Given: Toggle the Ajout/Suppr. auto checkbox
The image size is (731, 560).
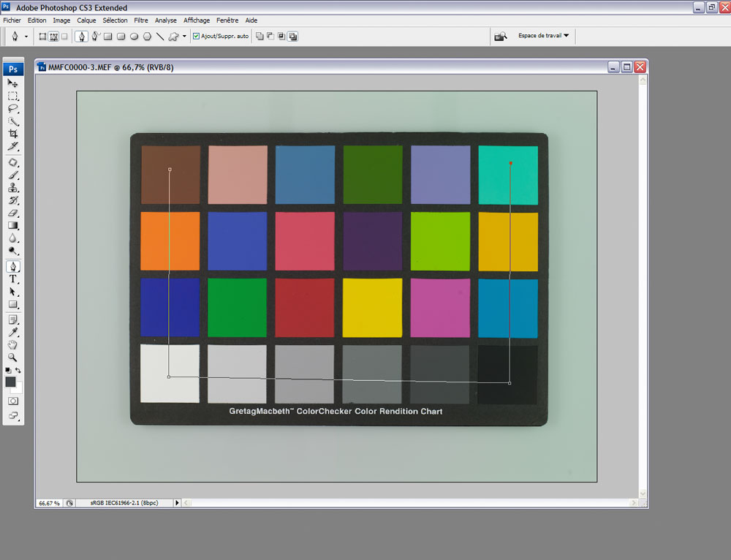Looking at the screenshot, I should coord(196,36).
